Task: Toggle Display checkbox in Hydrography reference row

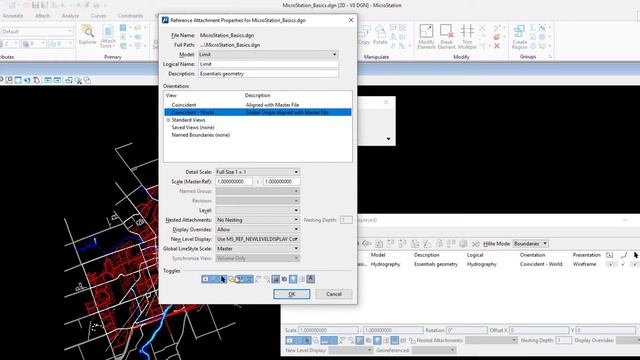Action: click(610, 264)
